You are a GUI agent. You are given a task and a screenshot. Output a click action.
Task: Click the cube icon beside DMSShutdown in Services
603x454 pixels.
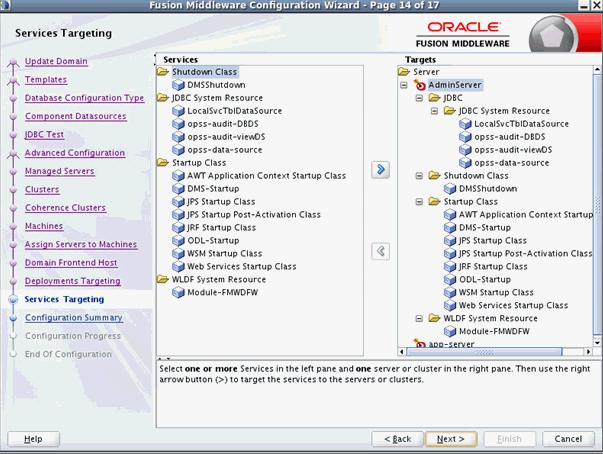[178, 85]
